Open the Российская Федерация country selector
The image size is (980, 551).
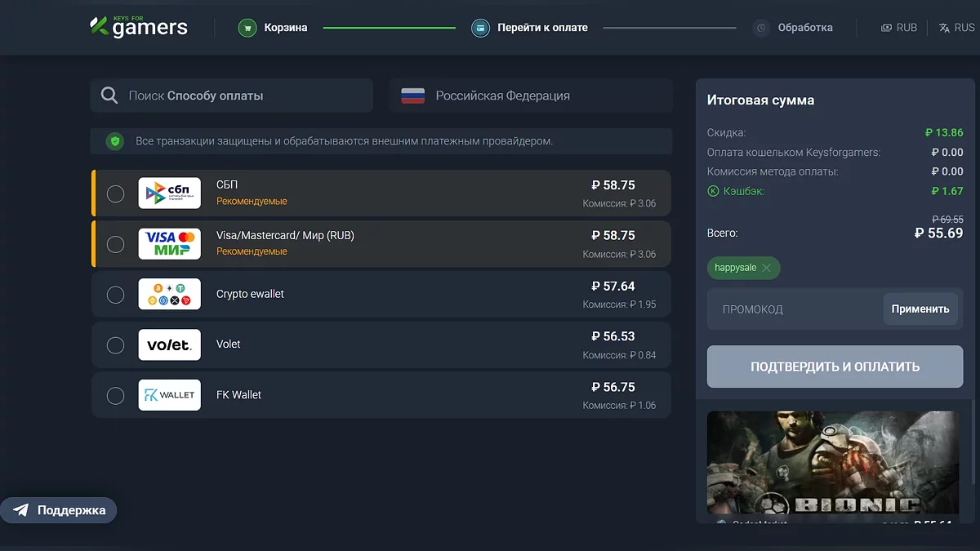[x=531, y=96]
